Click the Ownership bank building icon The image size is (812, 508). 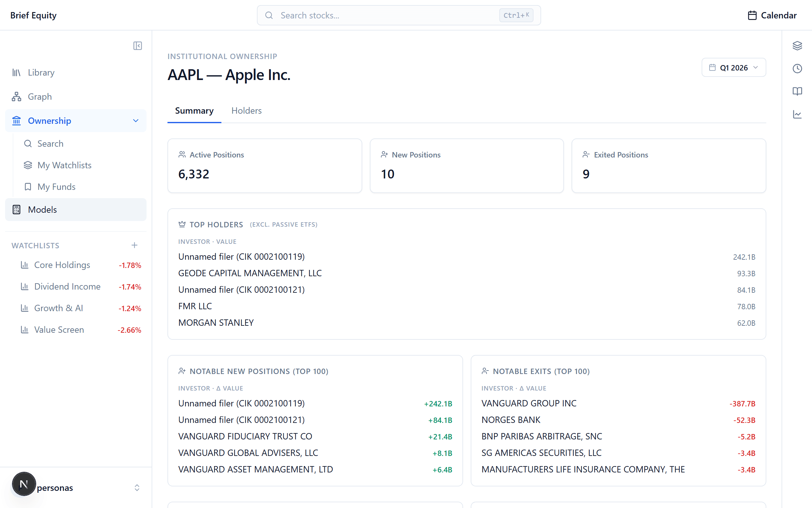click(x=16, y=121)
